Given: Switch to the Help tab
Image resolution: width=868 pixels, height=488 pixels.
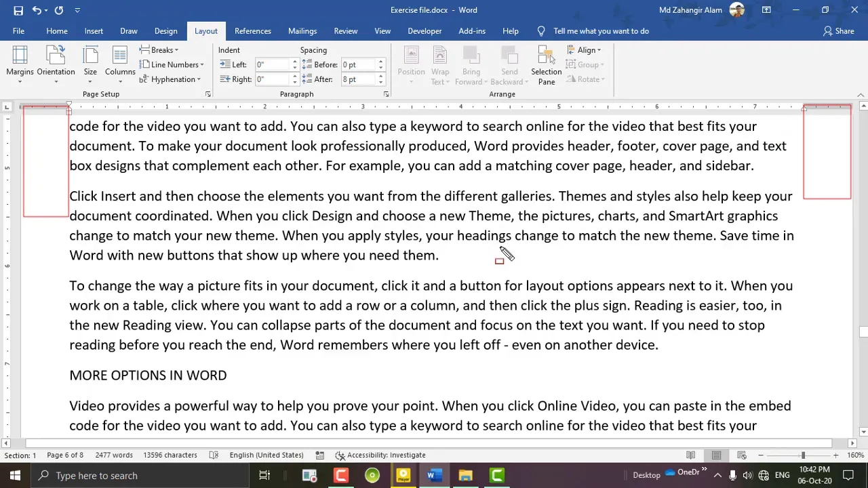Looking at the screenshot, I should pyautogui.click(x=511, y=31).
